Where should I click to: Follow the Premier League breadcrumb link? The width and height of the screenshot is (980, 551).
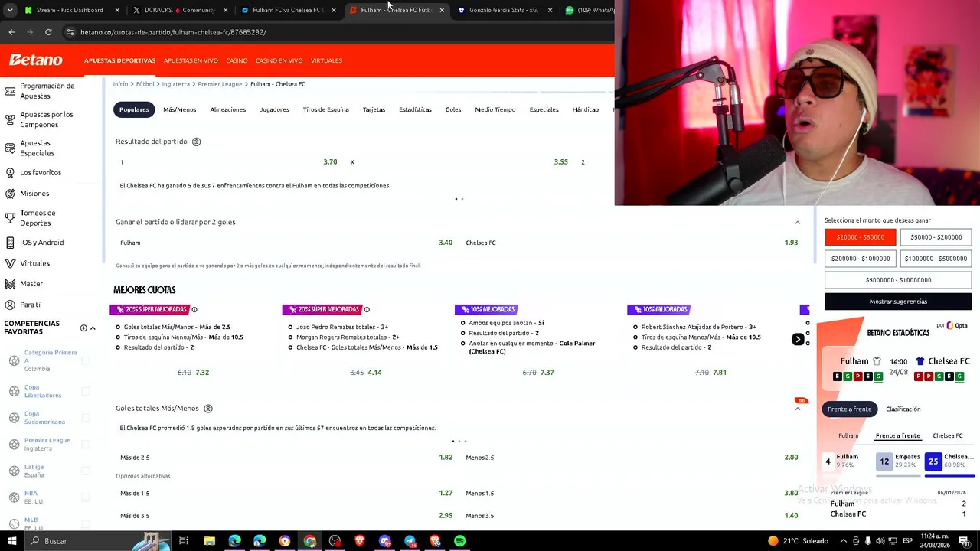pos(220,84)
